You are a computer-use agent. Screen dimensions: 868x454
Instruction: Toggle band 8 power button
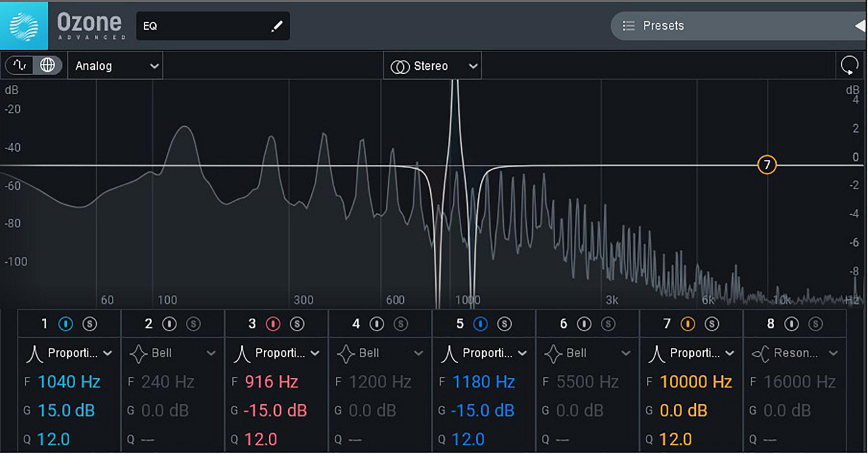(792, 324)
